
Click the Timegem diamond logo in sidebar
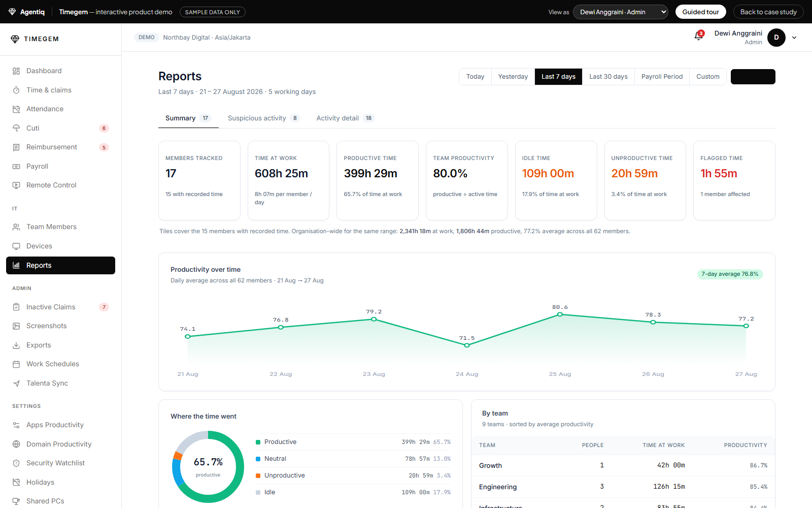(15, 39)
